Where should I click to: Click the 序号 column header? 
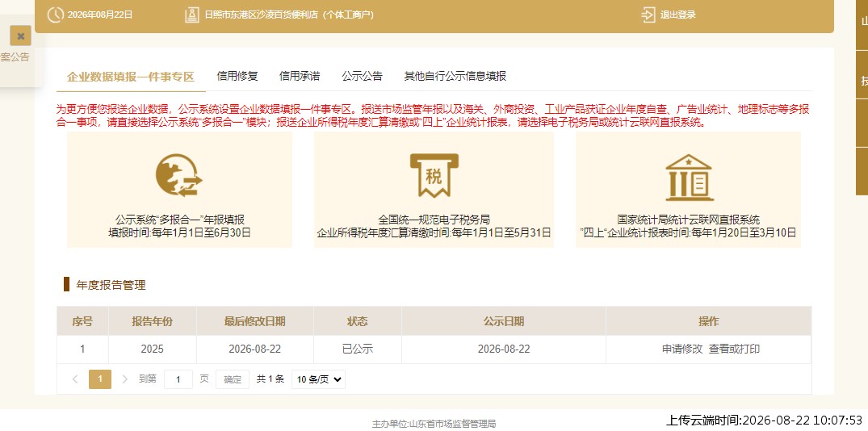[82, 321]
